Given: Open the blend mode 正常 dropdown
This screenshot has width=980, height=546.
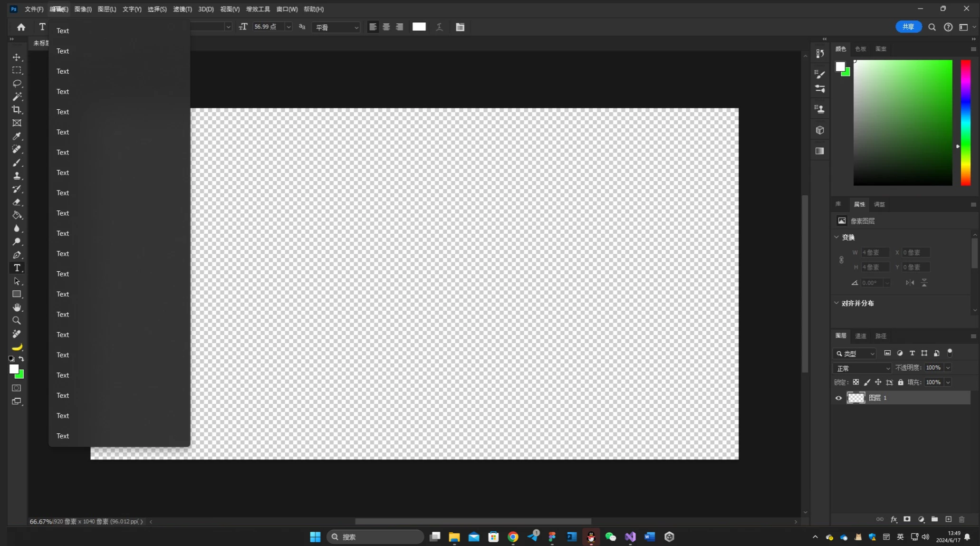Looking at the screenshot, I should [x=862, y=368].
